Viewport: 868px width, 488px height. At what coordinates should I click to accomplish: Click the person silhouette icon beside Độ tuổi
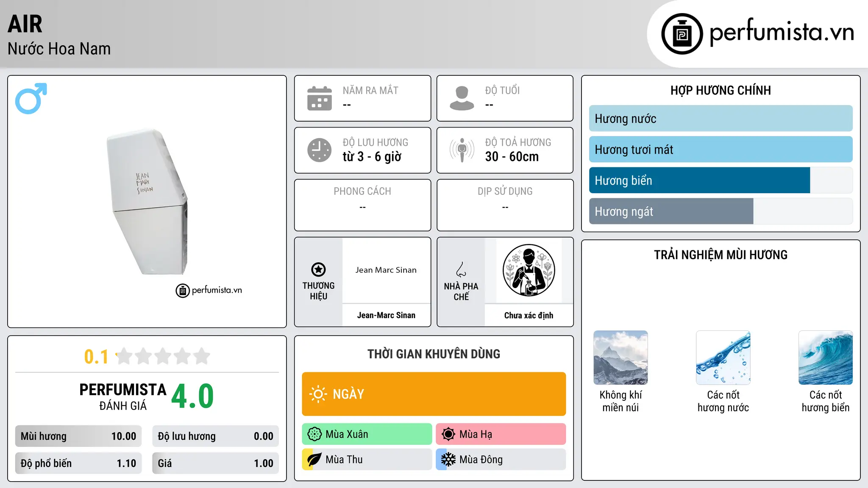[462, 98]
